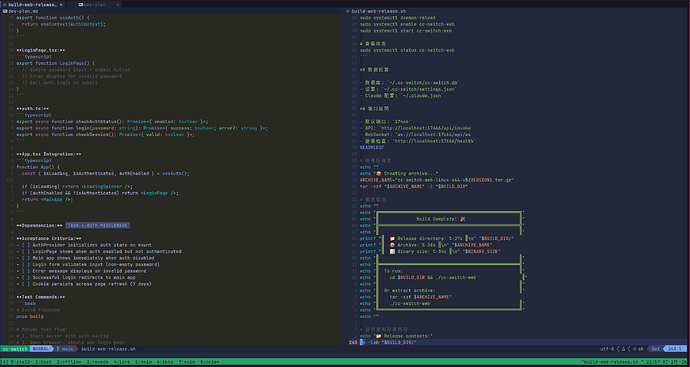Close the build-web-release tab
690x367 pixels.
click(61, 4)
